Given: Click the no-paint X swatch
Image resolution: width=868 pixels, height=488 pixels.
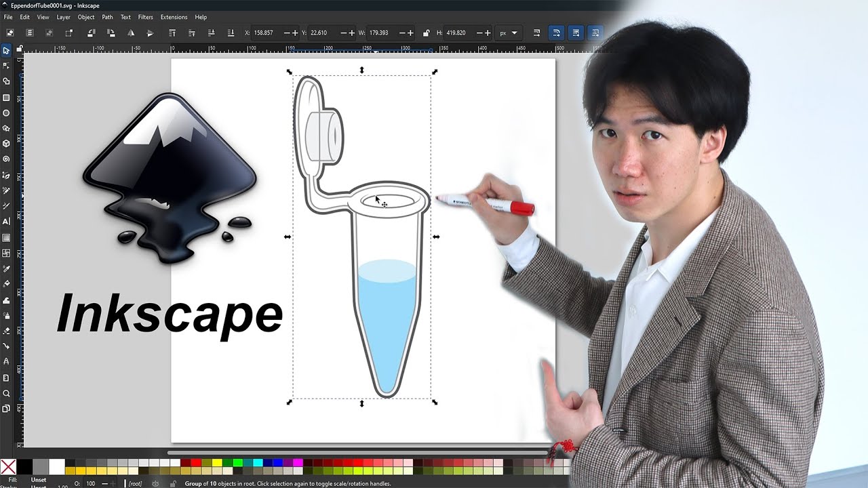Looking at the screenshot, I should pos(8,467).
